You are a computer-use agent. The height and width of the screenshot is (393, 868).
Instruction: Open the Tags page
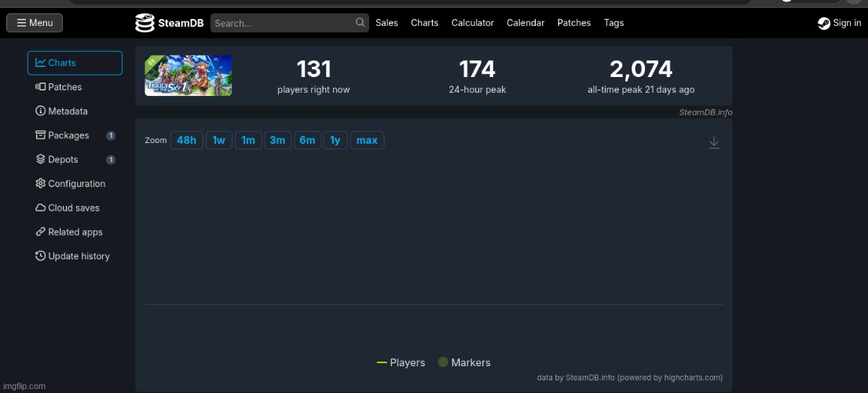[614, 23]
